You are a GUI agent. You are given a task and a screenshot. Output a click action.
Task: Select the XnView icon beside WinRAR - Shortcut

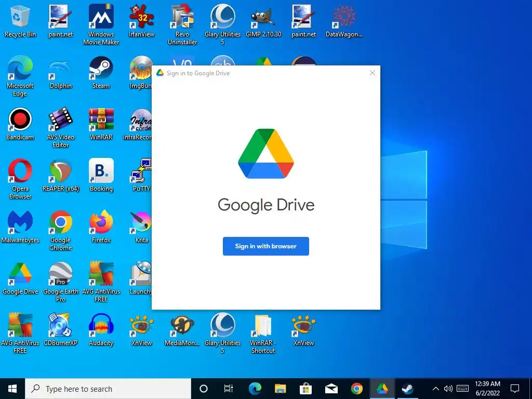click(303, 330)
